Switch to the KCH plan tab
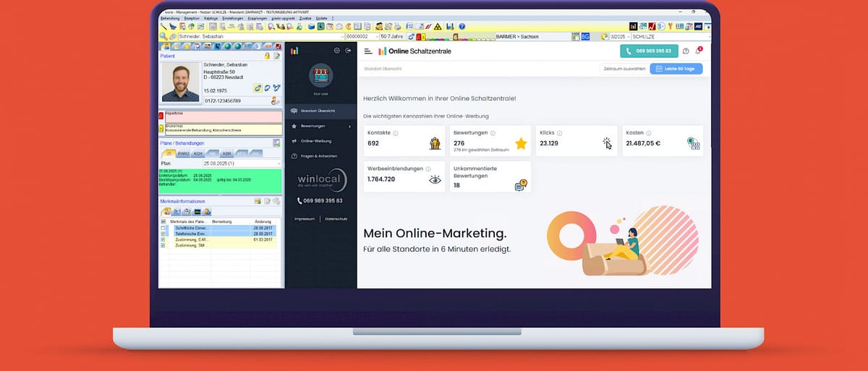Image resolution: width=868 pixels, height=371 pixels. 197,153
